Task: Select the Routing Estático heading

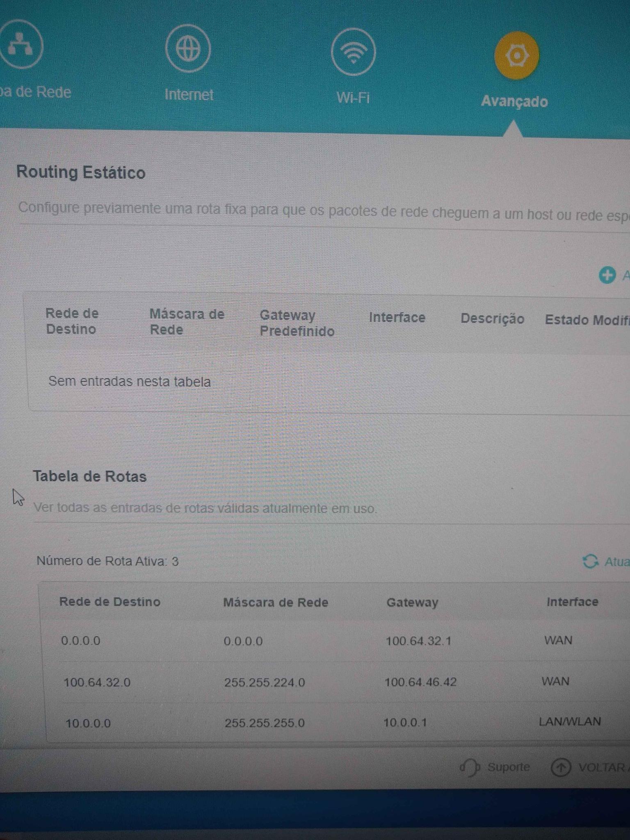Action: coord(81,172)
